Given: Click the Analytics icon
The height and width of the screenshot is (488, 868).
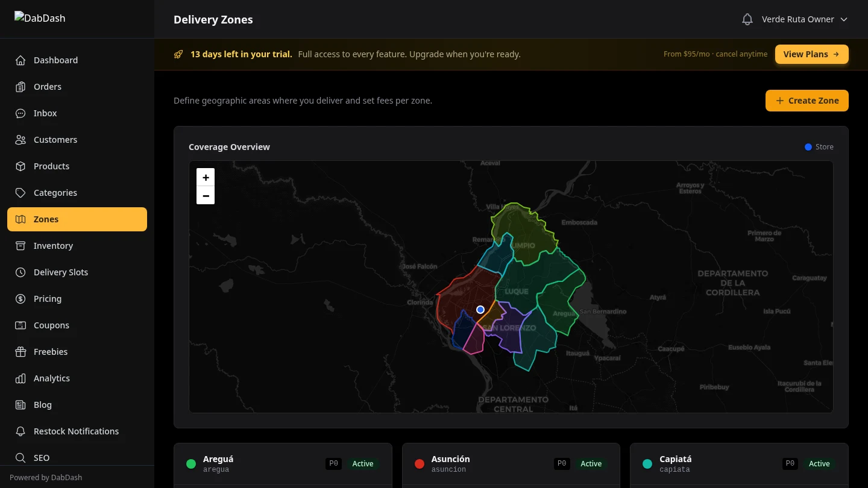Looking at the screenshot, I should point(20,378).
